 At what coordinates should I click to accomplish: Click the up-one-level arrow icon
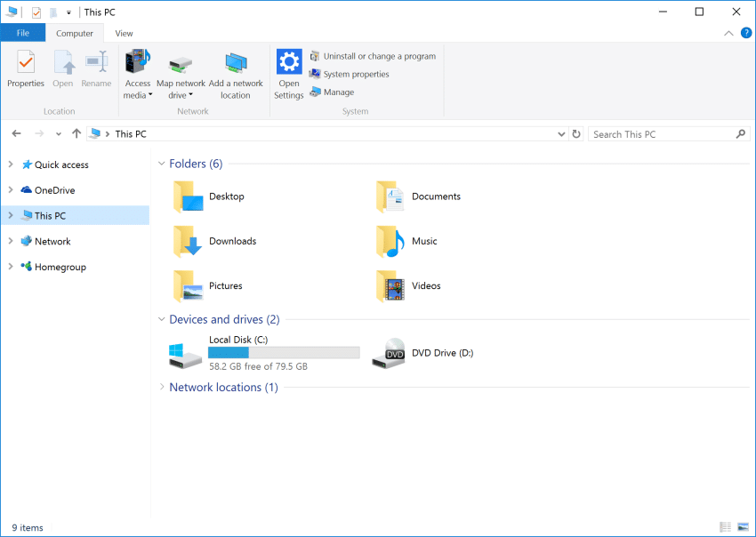coord(76,133)
